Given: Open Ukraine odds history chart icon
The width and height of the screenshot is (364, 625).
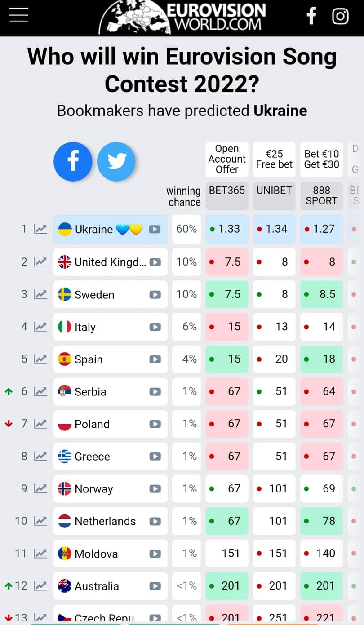Looking at the screenshot, I should [x=40, y=229].
